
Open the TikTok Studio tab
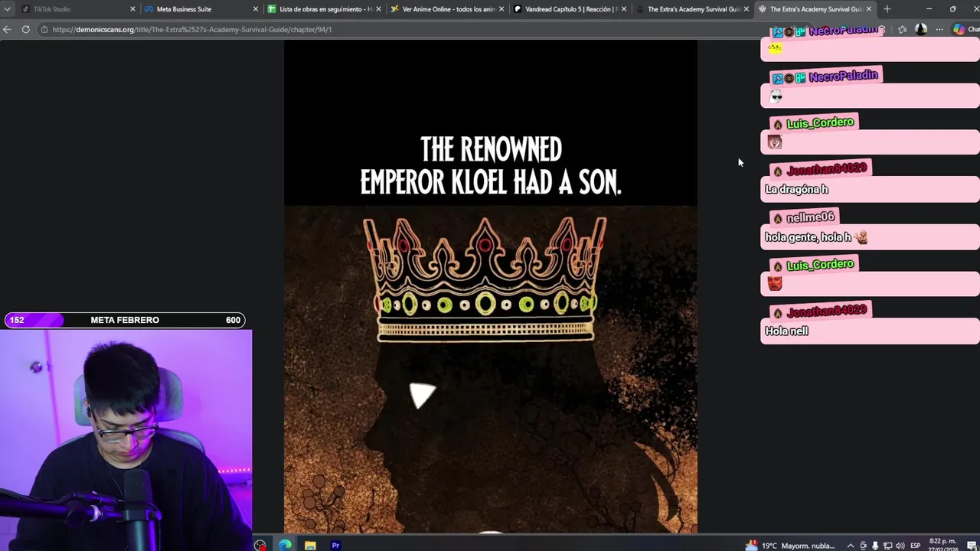coord(77,9)
